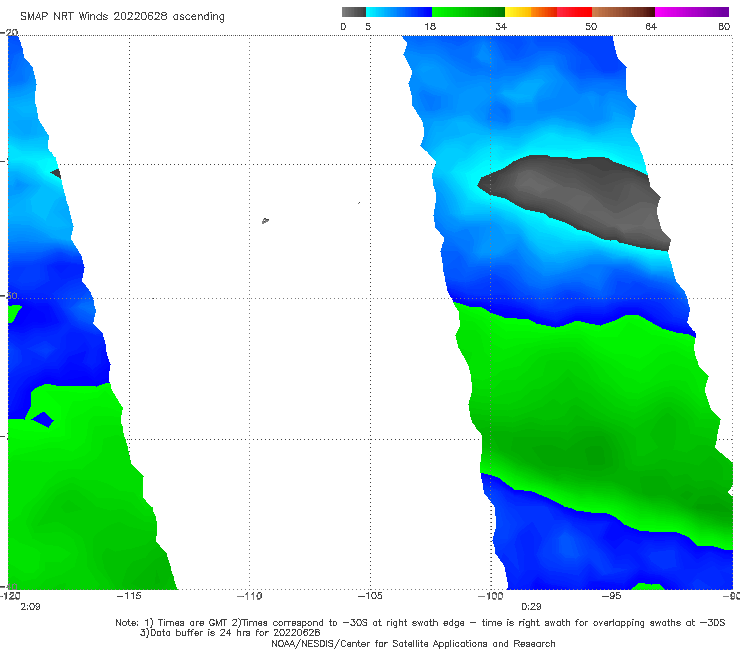Click the 'Data buffer is 24 hrs' note
Image resolution: width=740 pixels, height=650 pixels.
click(230, 633)
